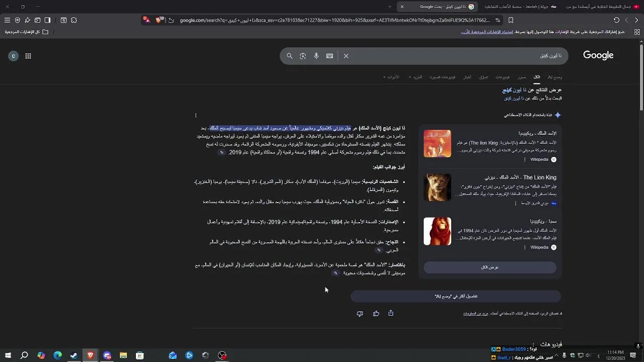Screen dimensions: 644x362
Task: Clear the search query with X icon
Action: (x=346, y=56)
